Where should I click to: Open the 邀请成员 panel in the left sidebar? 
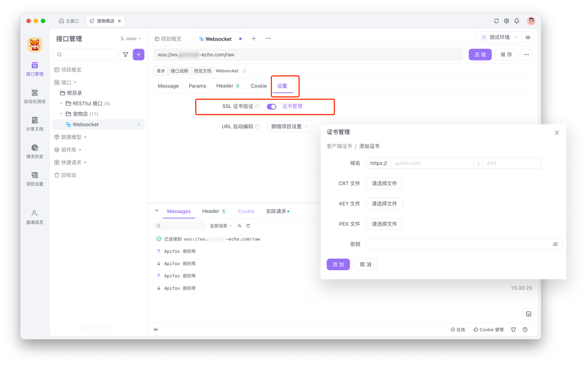[34, 216]
